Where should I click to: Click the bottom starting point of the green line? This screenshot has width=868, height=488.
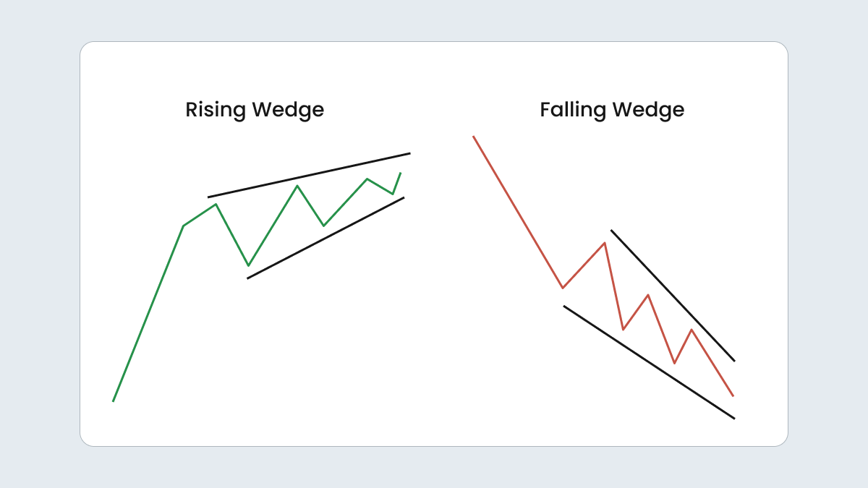(114, 401)
